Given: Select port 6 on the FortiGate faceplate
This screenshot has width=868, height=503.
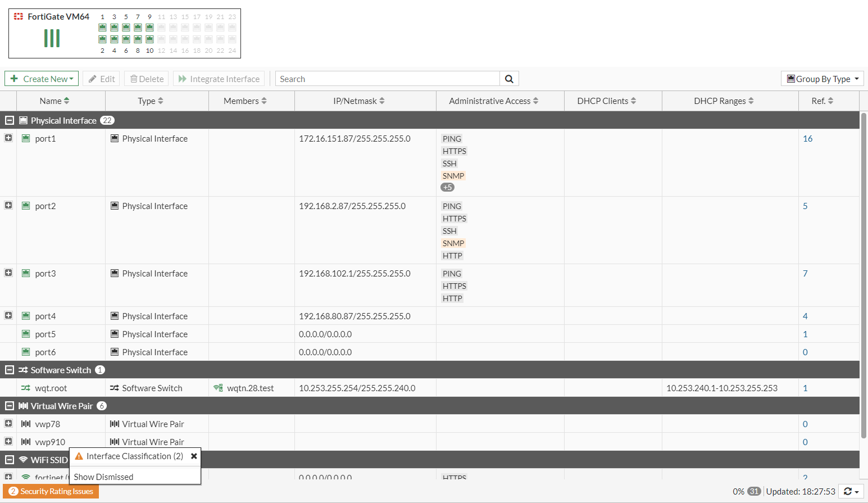Looking at the screenshot, I should click(x=126, y=39).
